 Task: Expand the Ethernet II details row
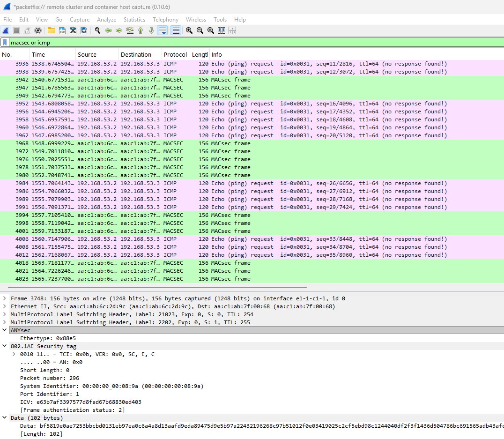5,306
